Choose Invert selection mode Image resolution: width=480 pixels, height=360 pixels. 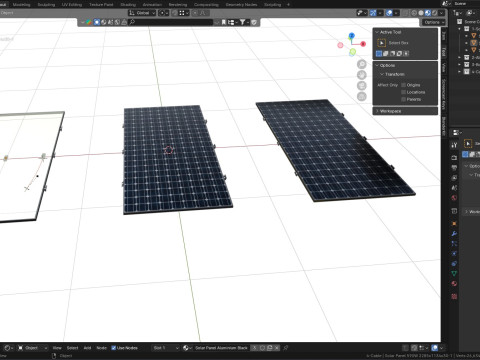tap(399, 53)
